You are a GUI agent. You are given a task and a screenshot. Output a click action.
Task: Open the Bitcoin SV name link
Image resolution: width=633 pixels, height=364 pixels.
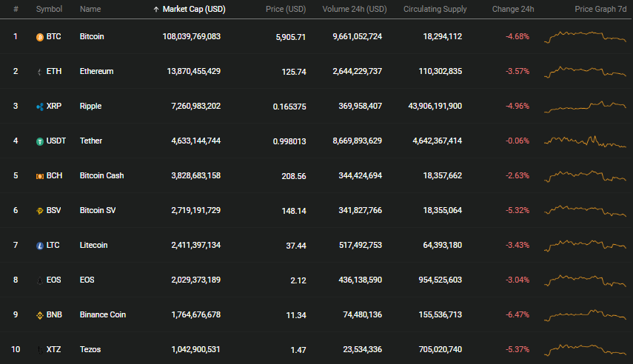point(98,210)
